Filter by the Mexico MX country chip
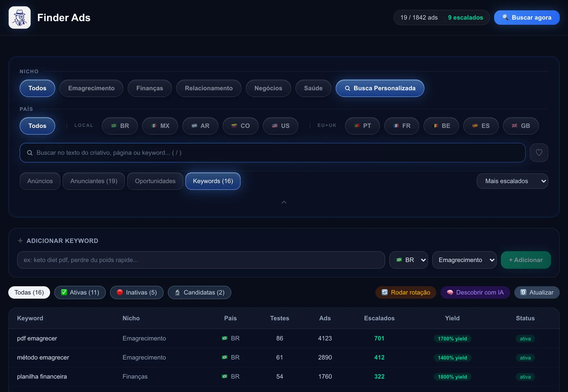 click(x=160, y=126)
